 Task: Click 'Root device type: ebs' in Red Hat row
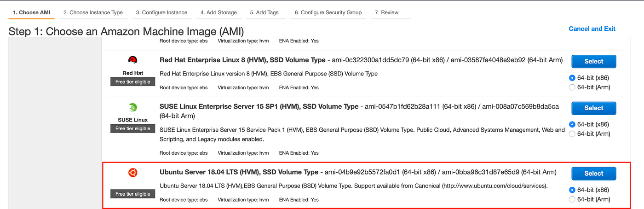184,87
